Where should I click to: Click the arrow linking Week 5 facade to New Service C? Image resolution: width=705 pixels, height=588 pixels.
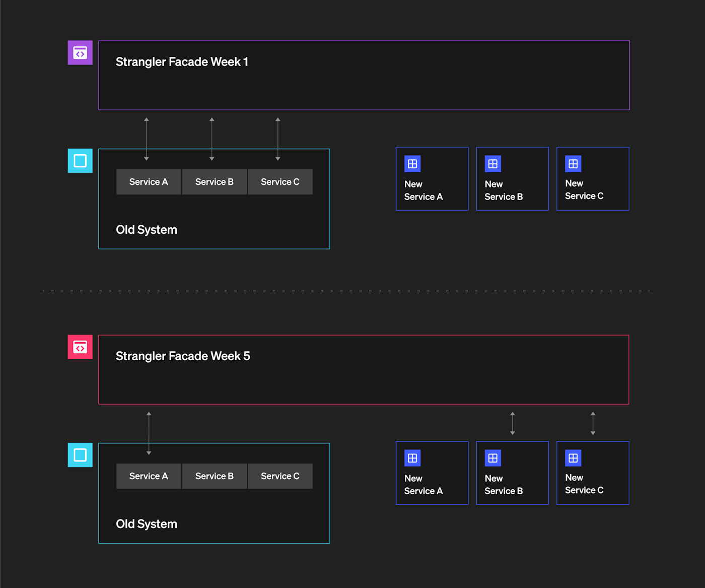(x=593, y=423)
